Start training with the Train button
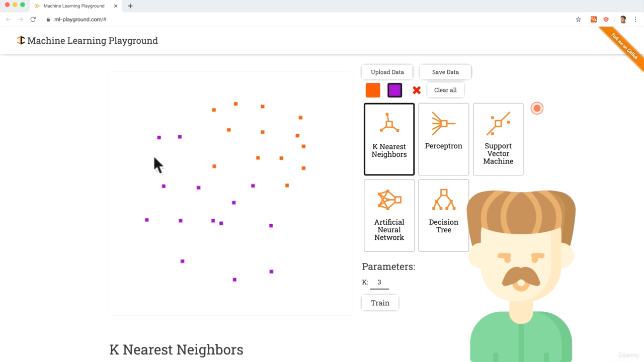644x362 pixels. pyautogui.click(x=380, y=303)
